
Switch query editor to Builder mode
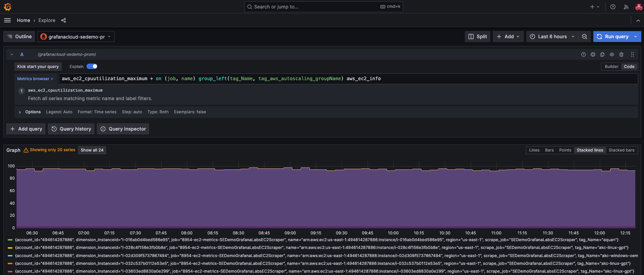[x=611, y=67]
